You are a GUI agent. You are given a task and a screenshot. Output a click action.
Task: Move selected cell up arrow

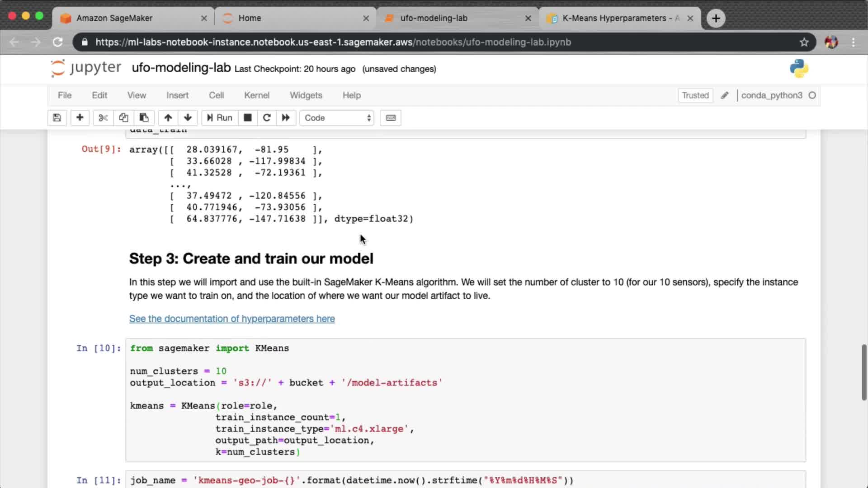(x=168, y=118)
